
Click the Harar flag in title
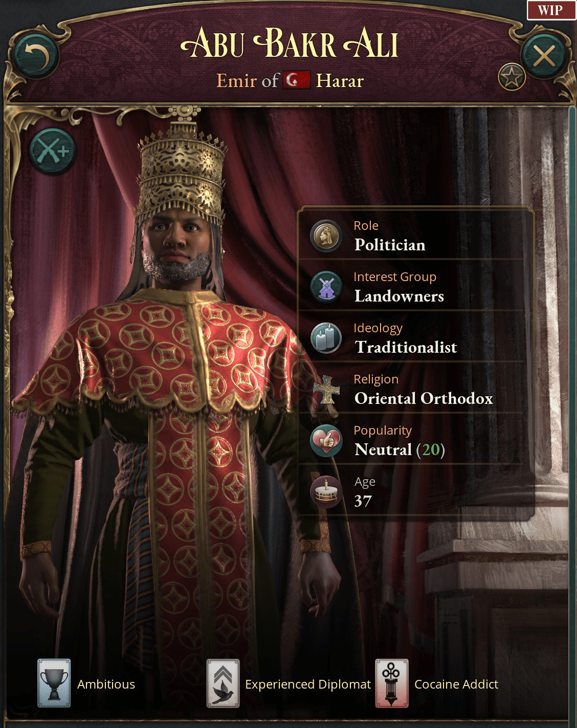[x=297, y=80]
